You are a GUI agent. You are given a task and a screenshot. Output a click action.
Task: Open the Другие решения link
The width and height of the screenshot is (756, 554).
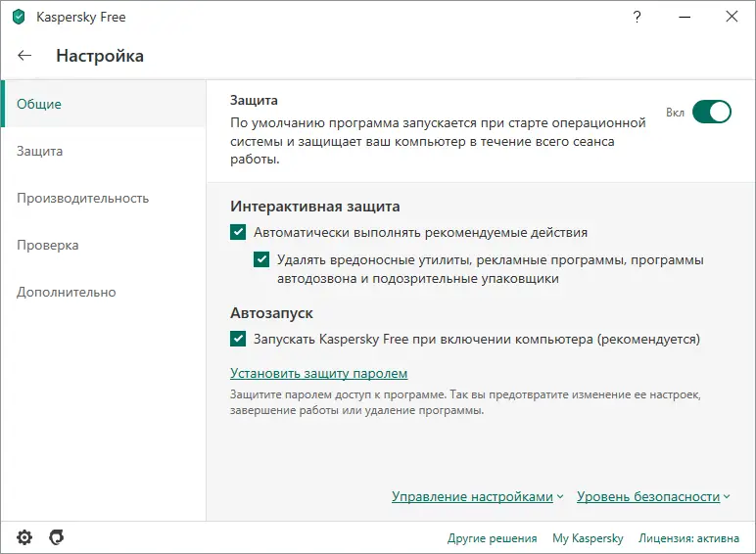492,538
